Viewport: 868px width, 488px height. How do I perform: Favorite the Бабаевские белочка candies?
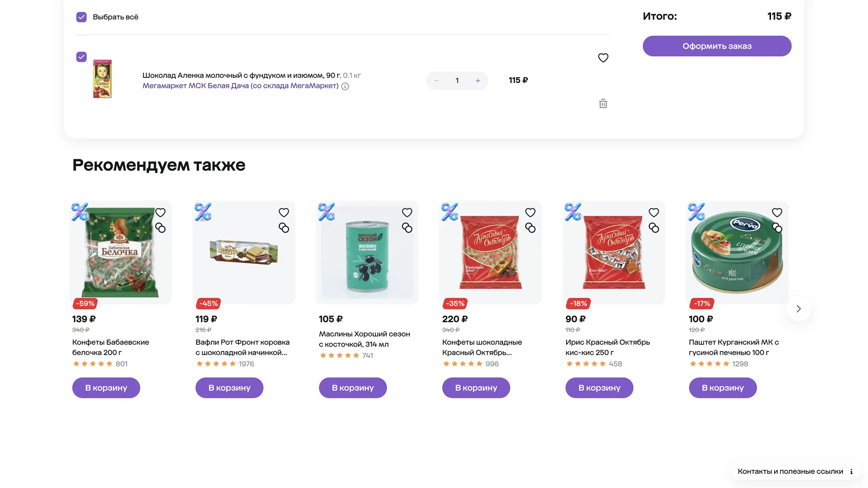pyautogui.click(x=160, y=212)
